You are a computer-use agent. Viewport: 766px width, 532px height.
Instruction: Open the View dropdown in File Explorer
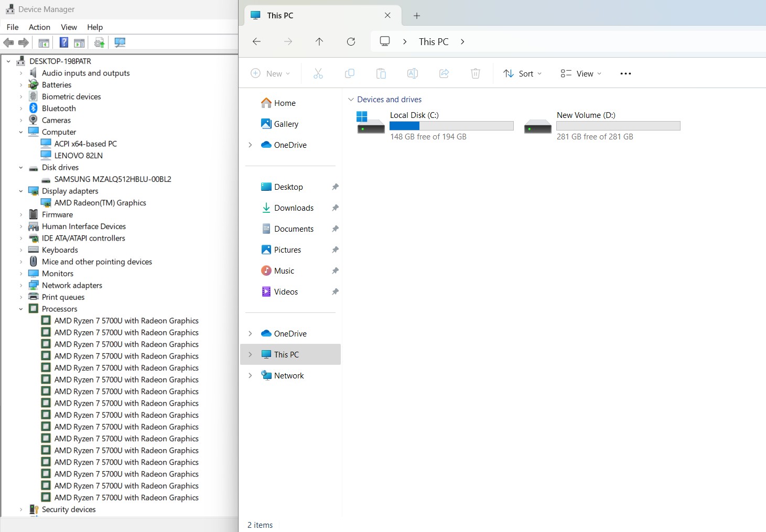(x=581, y=74)
